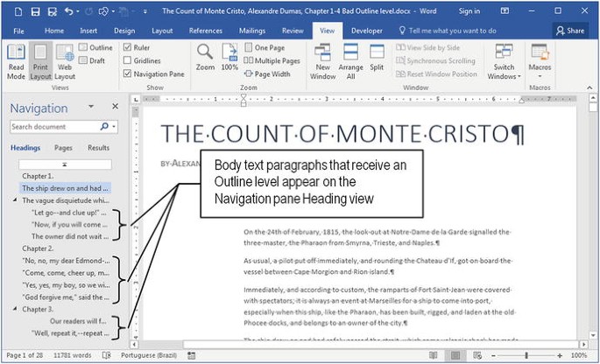Uncheck the Ruler checkbox

coord(127,47)
